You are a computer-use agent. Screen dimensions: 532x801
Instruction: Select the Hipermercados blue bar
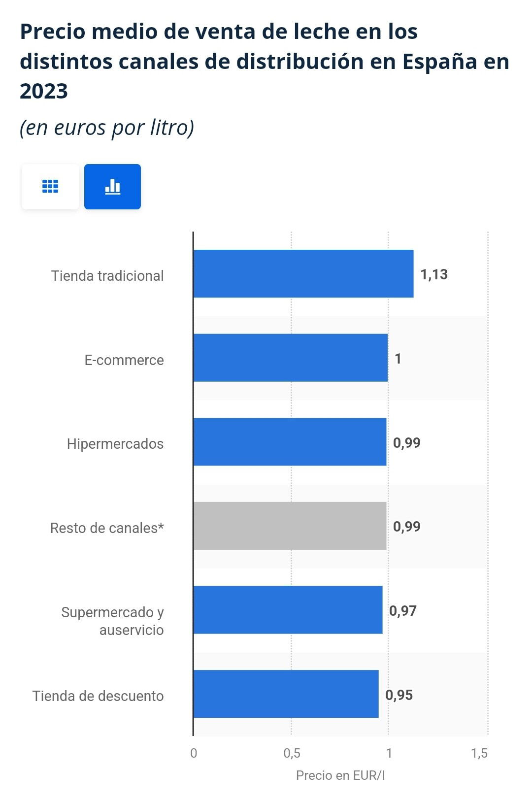(x=290, y=442)
